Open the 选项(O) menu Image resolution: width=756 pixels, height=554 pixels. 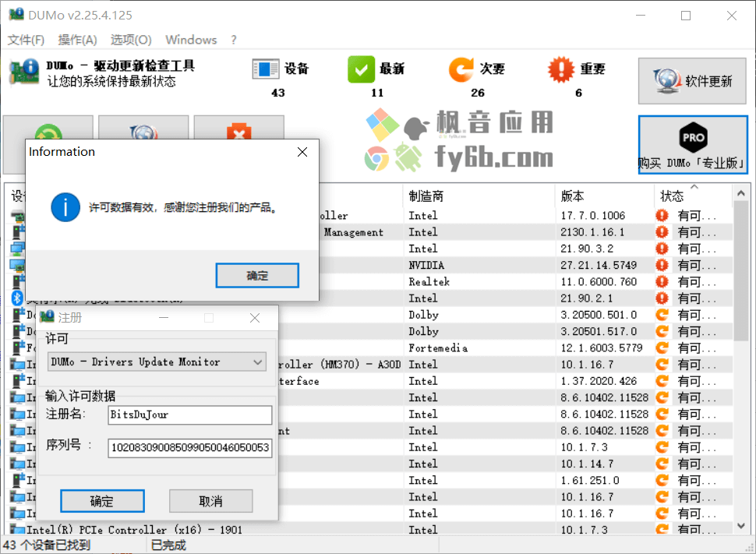pyautogui.click(x=131, y=40)
